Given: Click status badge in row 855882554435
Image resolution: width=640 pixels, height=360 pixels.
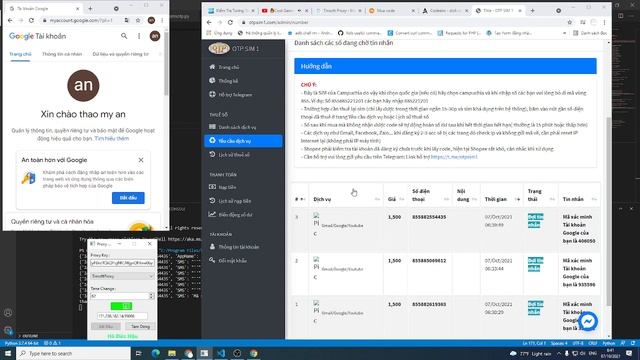Looking at the screenshot, I should pyautogui.click(x=535, y=220).
